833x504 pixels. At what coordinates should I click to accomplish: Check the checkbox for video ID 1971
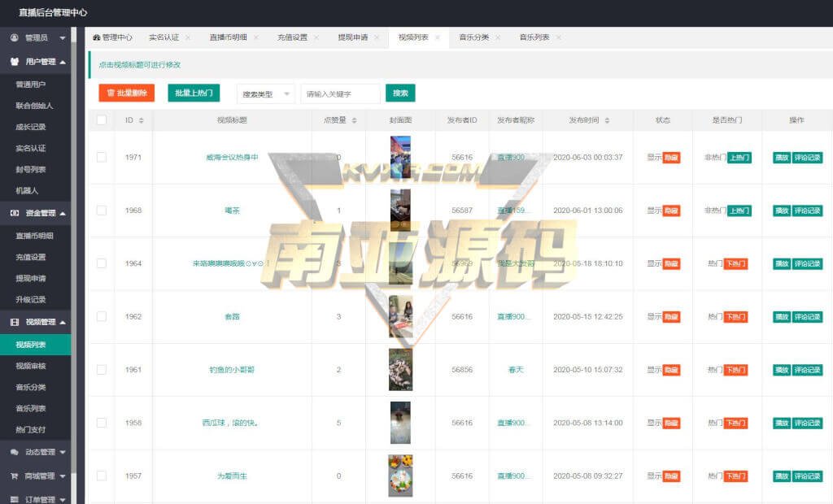tap(102, 157)
